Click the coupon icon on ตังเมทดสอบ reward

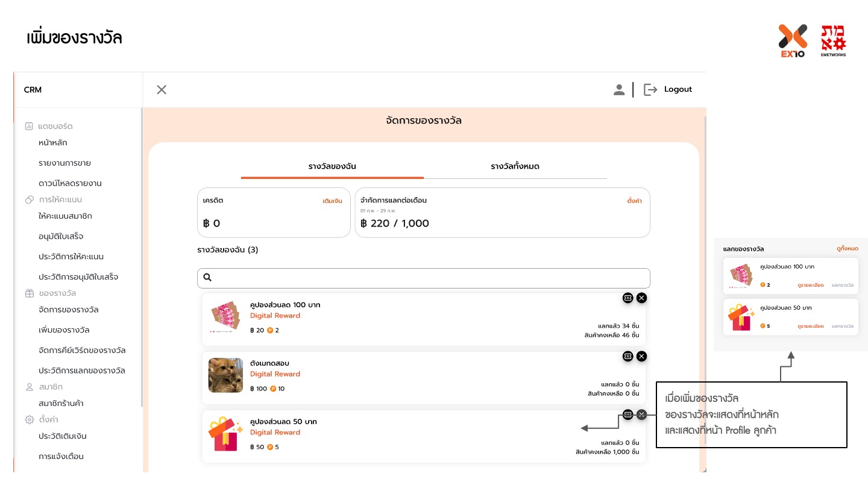tap(627, 356)
